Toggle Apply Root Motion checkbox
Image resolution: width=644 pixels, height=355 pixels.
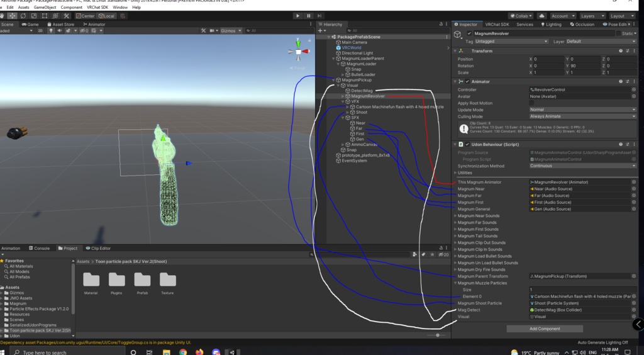(x=531, y=103)
